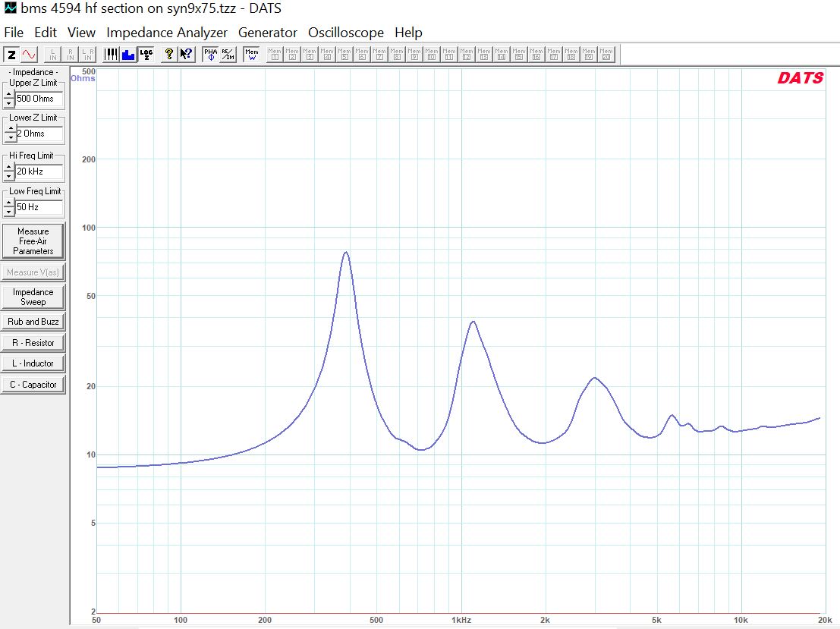The width and height of the screenshot is (840, 629).
Task: Select memory slot Mem 20
Action: click(606, 55)
